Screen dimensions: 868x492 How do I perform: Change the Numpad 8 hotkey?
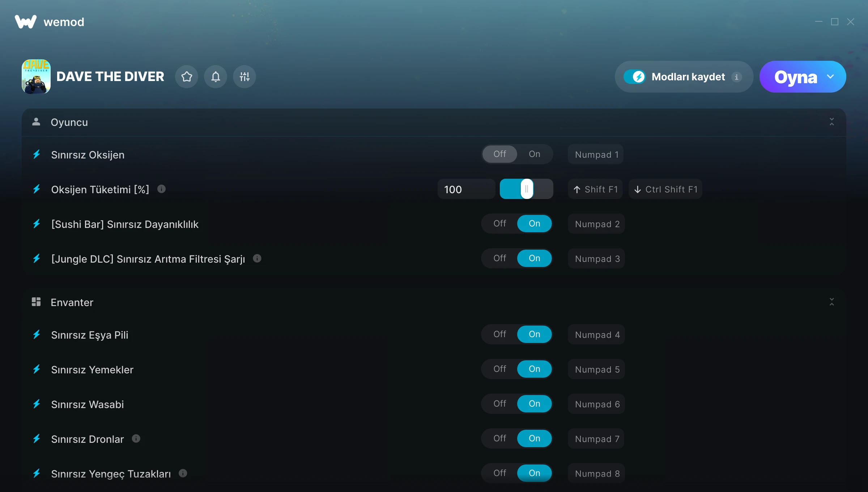click(x=596, y=474)
